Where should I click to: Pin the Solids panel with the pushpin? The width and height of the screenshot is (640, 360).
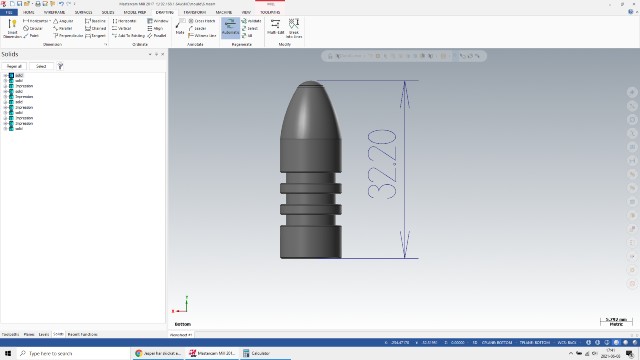tap(156, 54)
